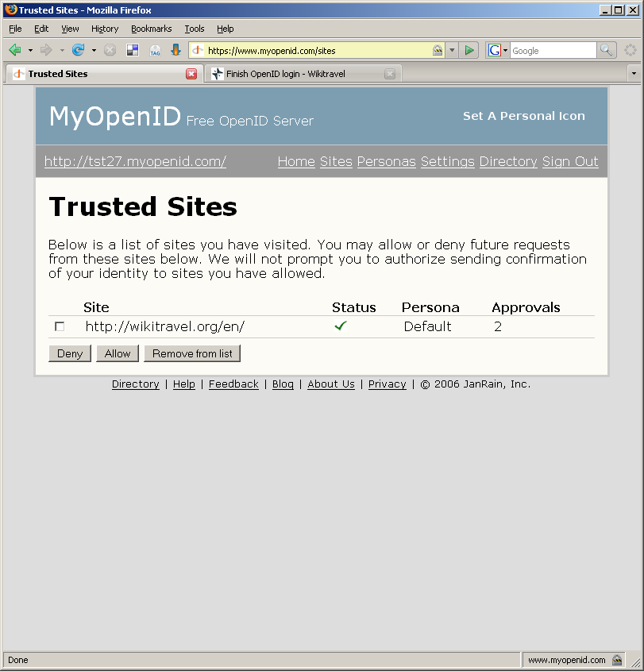The image size is (644, 671).
Task: Click the footer Feedback link
Action: coord(233,384)
